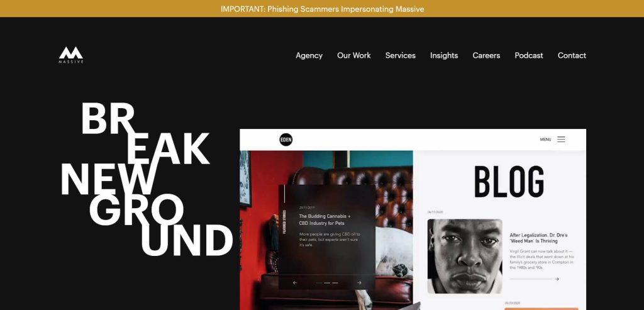This screenshot has height=310, width=644.
Task: Open the Careers page
Action: click(x=486, y=55)
